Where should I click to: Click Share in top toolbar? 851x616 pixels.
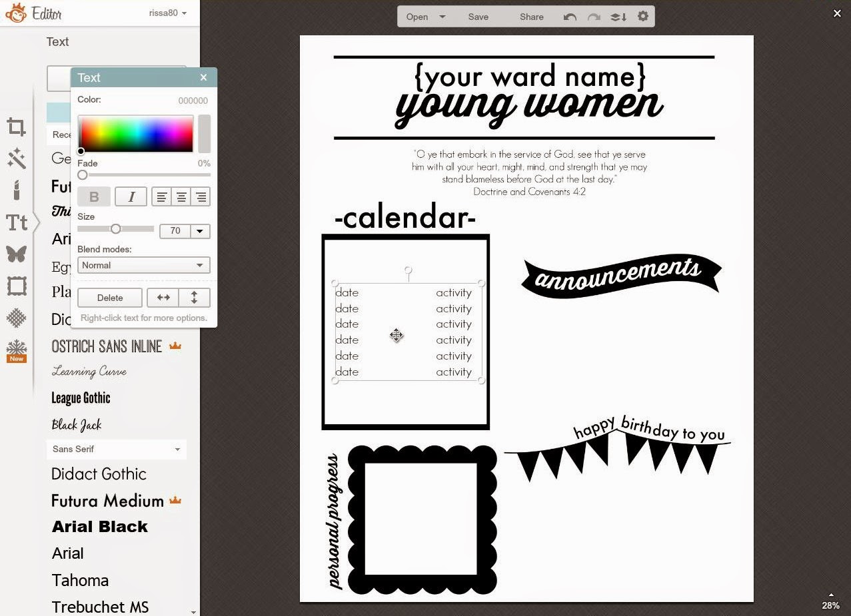[x=532, y=17]
